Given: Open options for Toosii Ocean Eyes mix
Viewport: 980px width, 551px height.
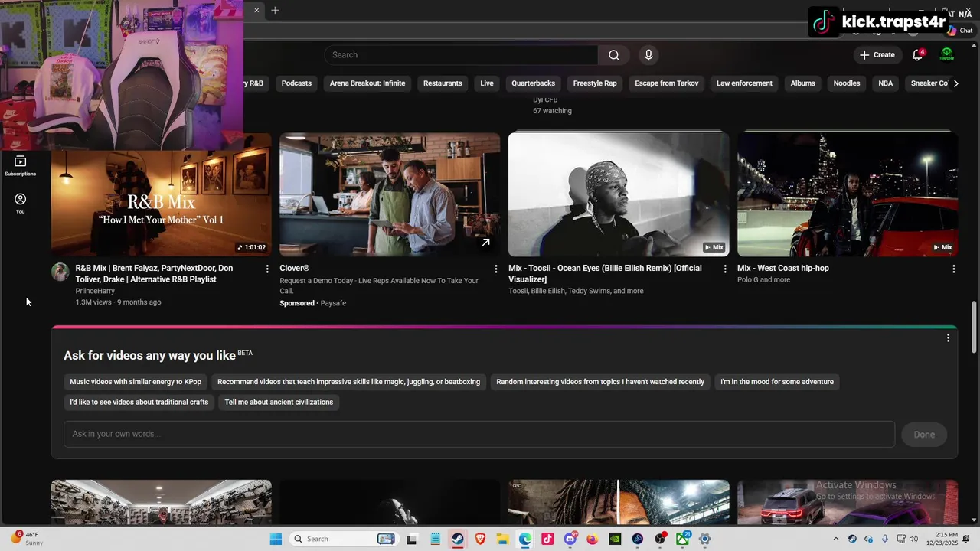Looking at the screenshot, I should tap(725, 269).
